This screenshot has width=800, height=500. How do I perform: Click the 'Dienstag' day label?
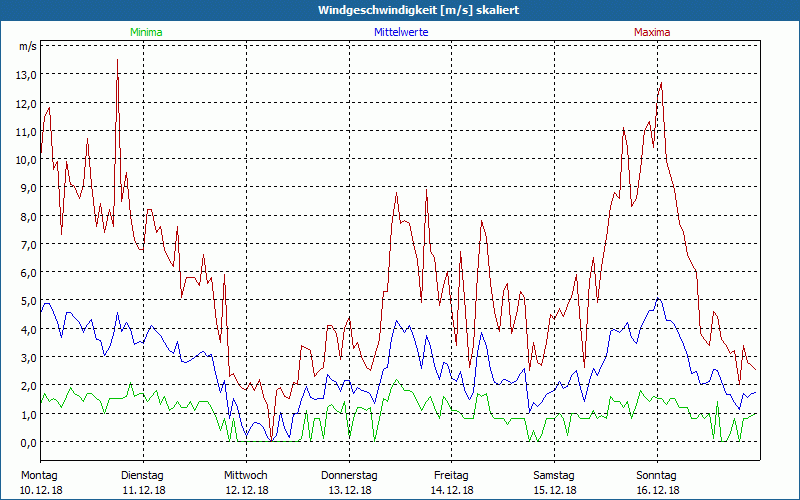[142, 476]
